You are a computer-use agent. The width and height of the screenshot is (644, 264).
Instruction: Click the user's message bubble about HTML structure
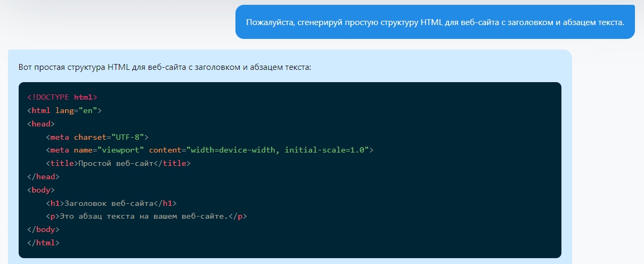click(x=435, y=22)
